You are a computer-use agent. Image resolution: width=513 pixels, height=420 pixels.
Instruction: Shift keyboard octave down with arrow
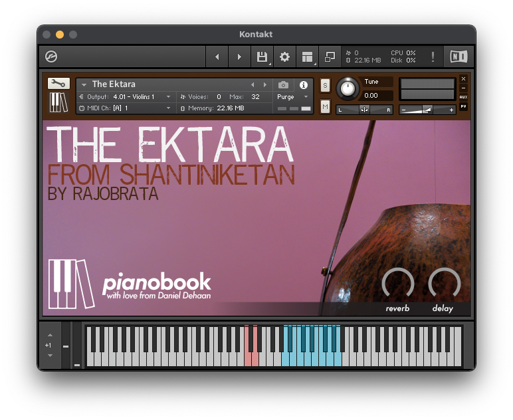click(50, 356)
